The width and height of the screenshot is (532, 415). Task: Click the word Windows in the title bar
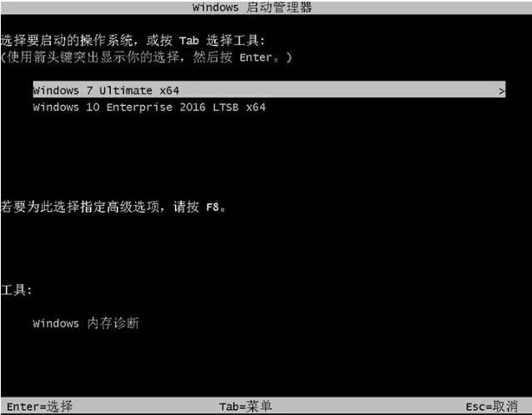pos(215,7)
